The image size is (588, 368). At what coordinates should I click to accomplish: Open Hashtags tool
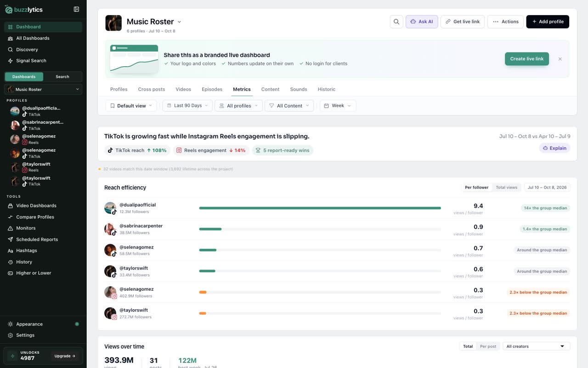(x=43, y=251)
